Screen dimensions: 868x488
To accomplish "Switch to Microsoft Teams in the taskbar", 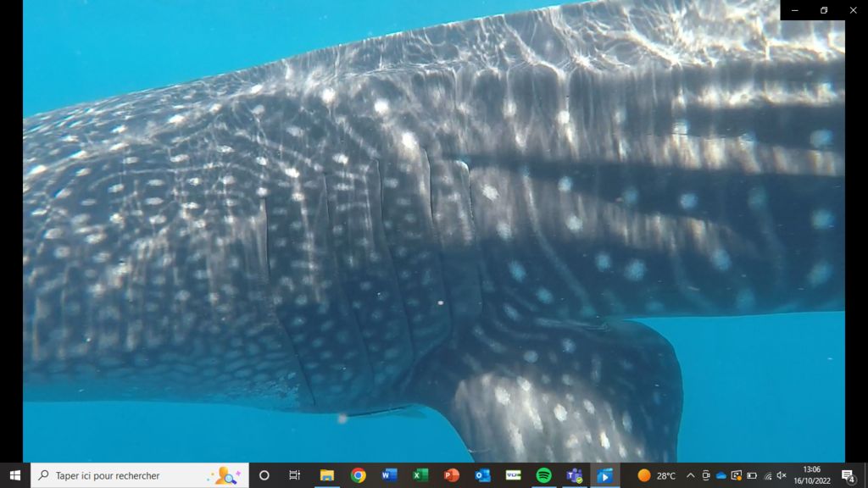I will [575, 475].
